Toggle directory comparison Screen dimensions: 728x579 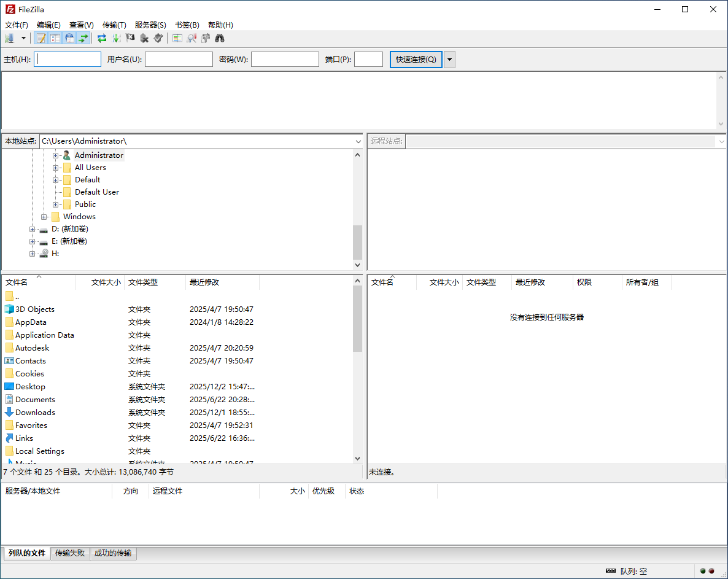(x=192, y=38)
